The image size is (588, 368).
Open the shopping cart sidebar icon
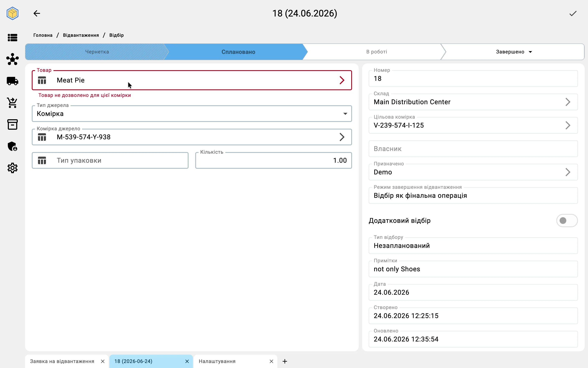[x=12, y=103]
